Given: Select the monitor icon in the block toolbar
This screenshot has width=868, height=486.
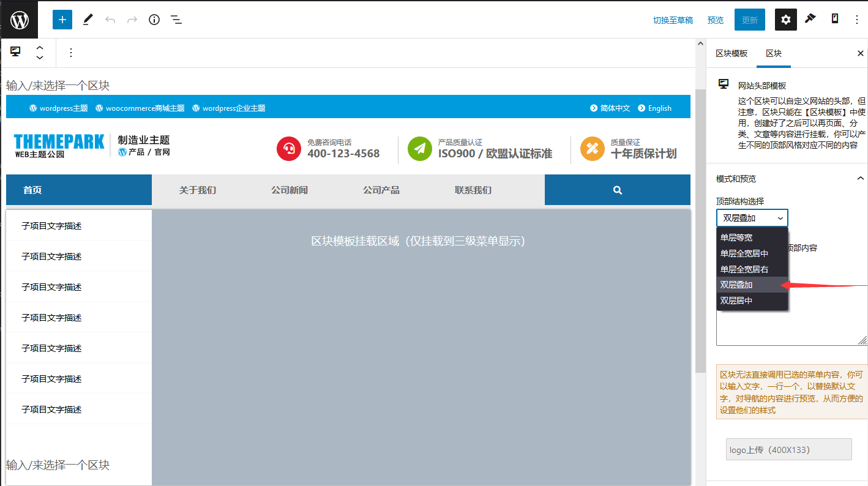Looking at the screenshot, I should click(15, 52).
